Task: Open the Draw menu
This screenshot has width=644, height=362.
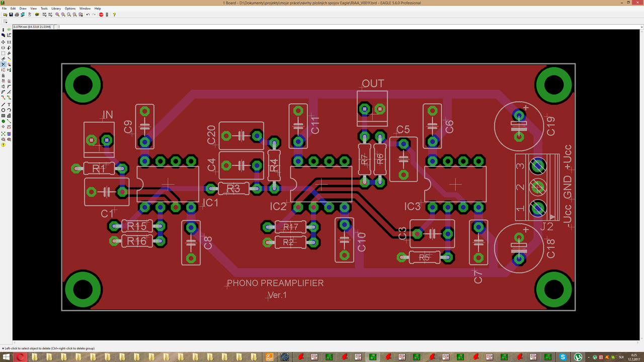Action: [x=23, y=9]
